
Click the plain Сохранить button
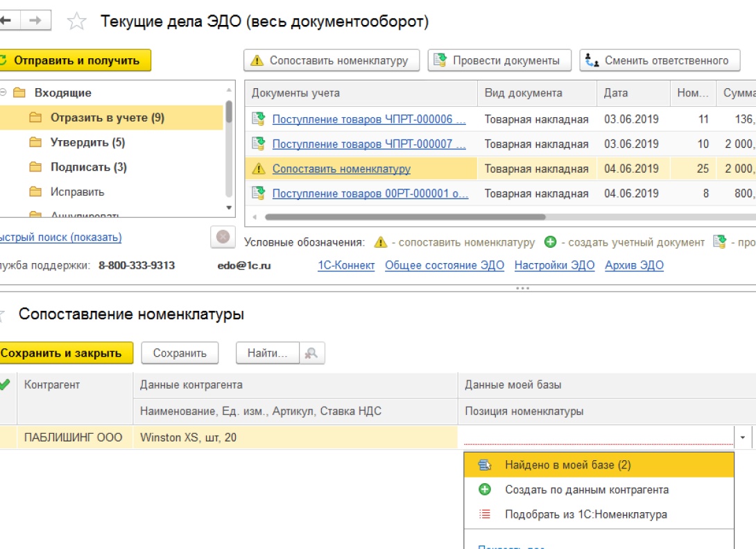pos(180,353)
